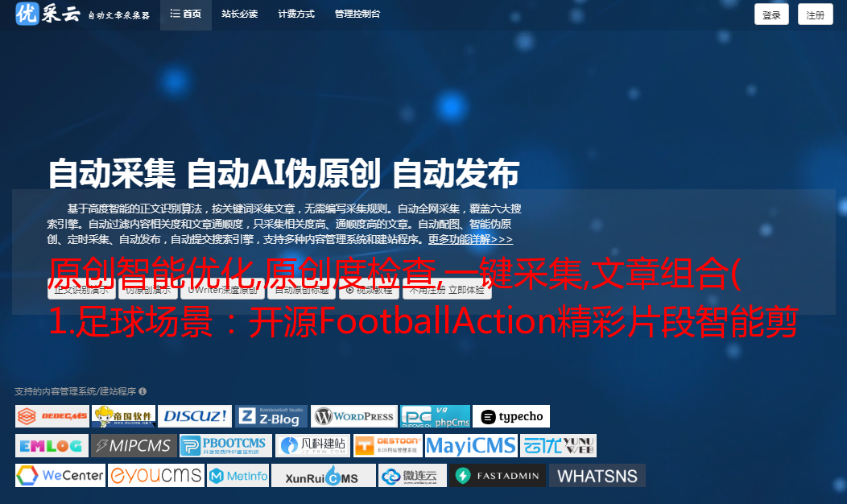Choose the Discuz! logo tile
The width and height of the screenshot is (847, 504).
click(x=195, y=416)
